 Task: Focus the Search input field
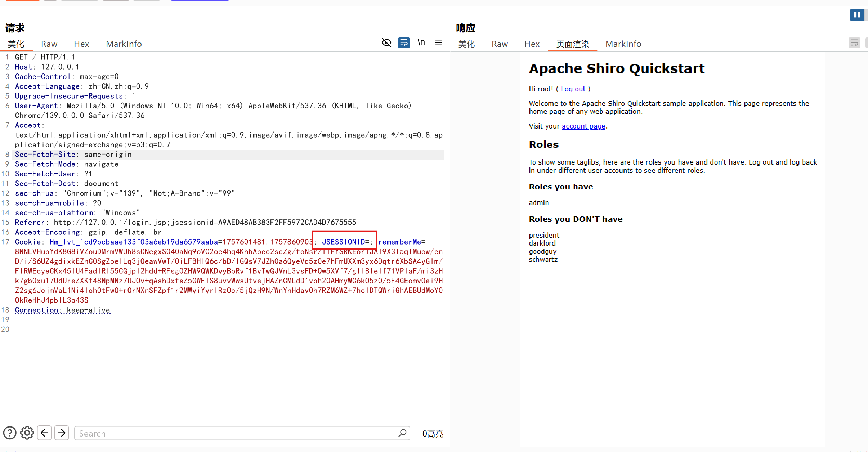[x=234, y=433]
